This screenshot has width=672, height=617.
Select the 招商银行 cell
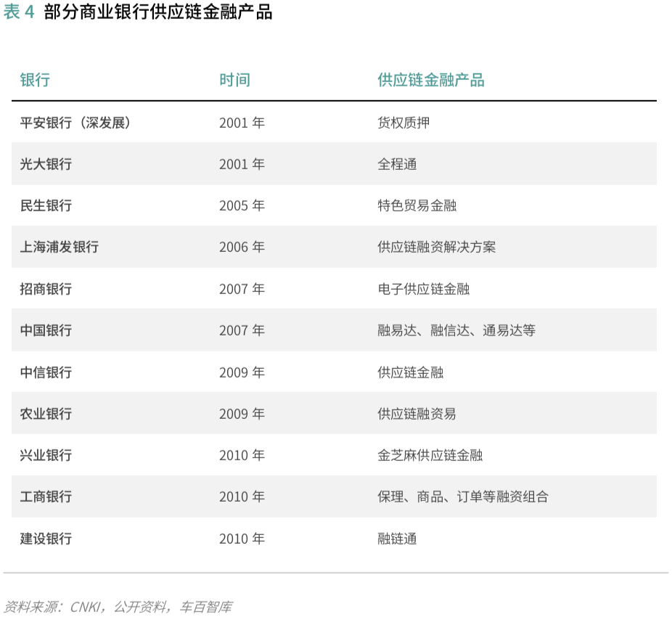pyautogui.click(x=46, y=290)
